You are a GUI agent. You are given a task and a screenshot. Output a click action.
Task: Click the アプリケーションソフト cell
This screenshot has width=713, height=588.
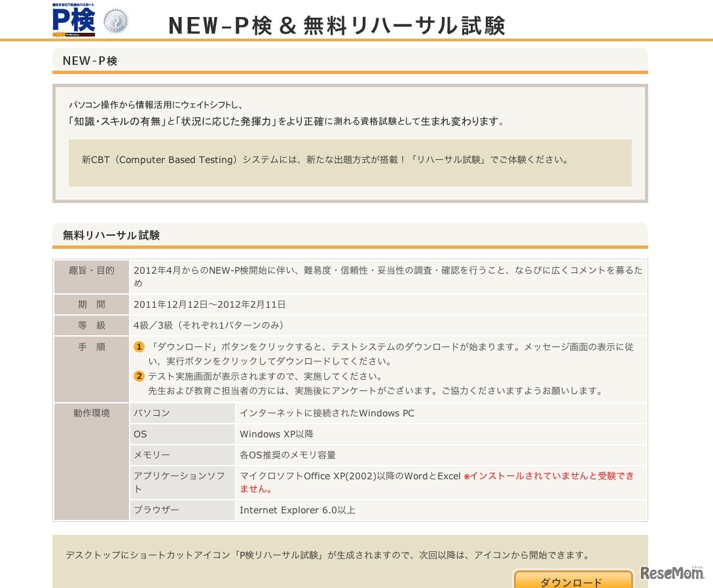(183, 482)
